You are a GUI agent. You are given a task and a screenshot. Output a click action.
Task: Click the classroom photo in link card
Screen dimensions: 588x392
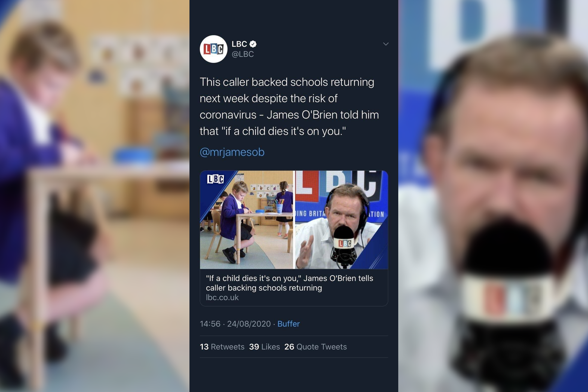coord(246,220)
